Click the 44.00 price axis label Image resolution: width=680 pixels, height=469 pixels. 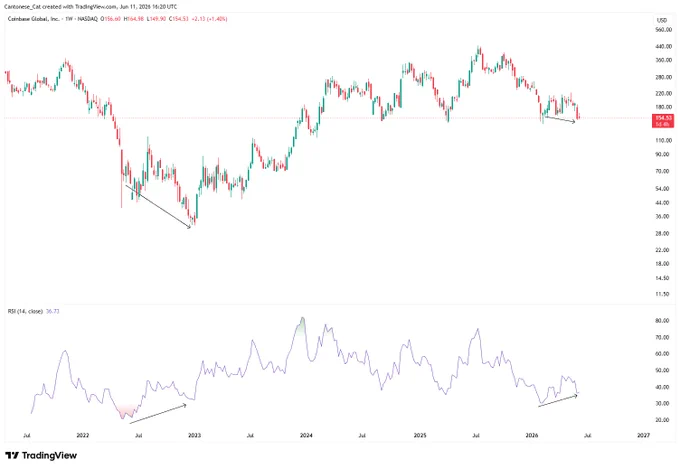664,203
